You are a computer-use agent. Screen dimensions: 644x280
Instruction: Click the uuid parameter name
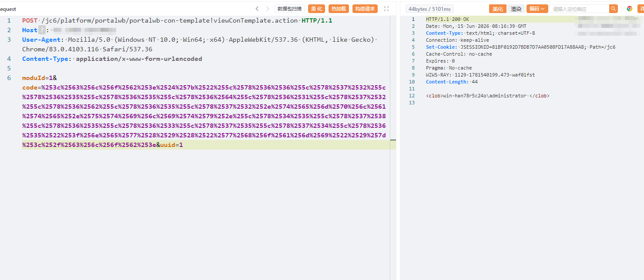click(168, 145)
